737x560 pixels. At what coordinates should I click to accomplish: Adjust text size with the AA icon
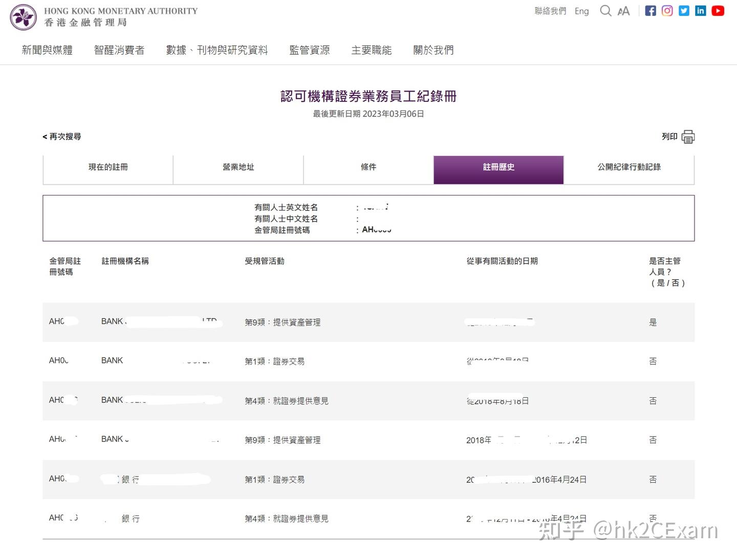click(623, 10)
